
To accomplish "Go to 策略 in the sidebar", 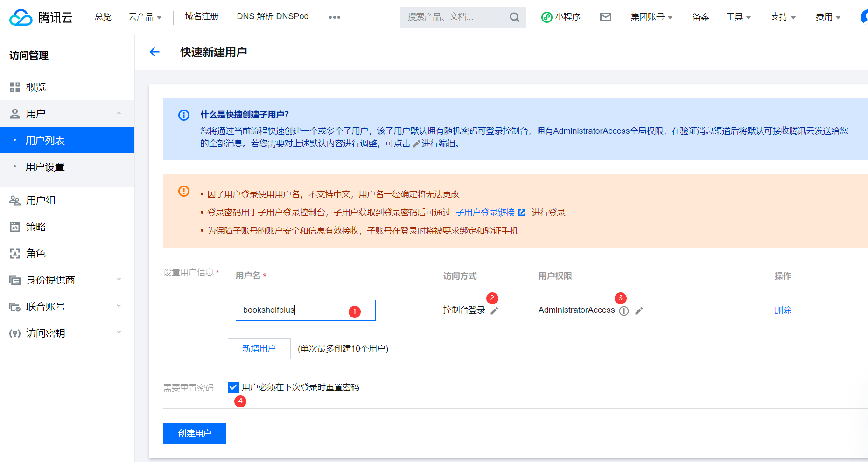I will point(36,227).
